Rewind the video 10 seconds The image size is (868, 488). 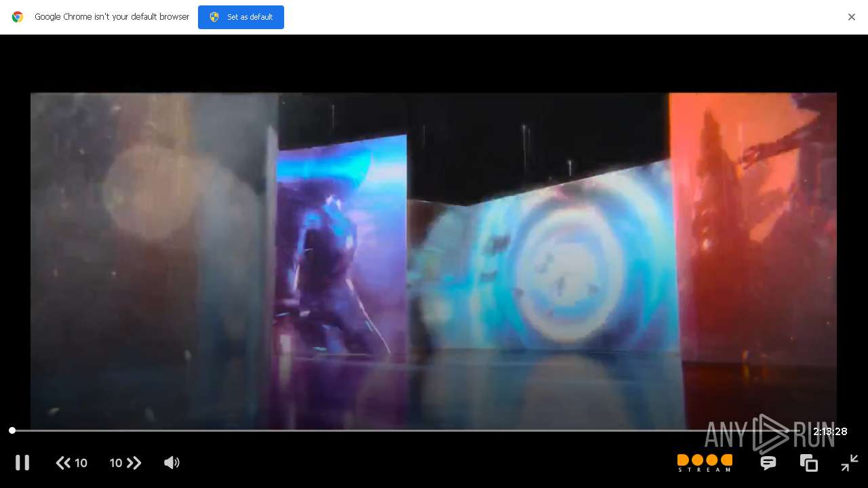[x=72, y=463]
